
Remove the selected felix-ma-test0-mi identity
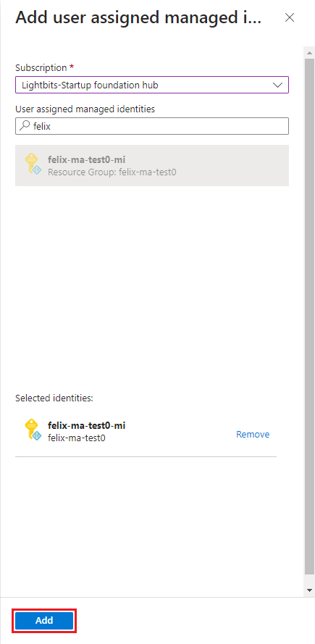[253, 434]
